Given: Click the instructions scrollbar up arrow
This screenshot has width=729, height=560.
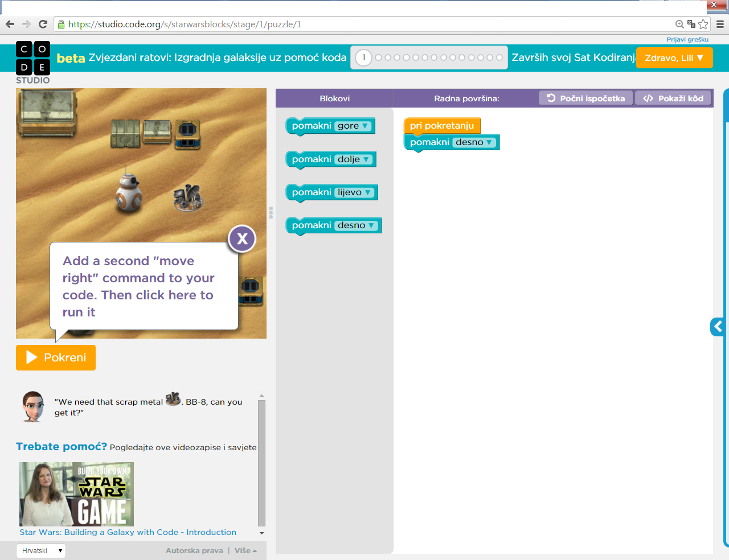Looking at the screenshot, I should (261, 396).
